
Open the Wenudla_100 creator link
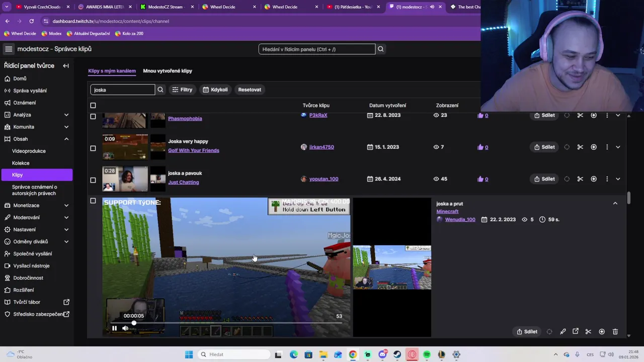[460, 220]
